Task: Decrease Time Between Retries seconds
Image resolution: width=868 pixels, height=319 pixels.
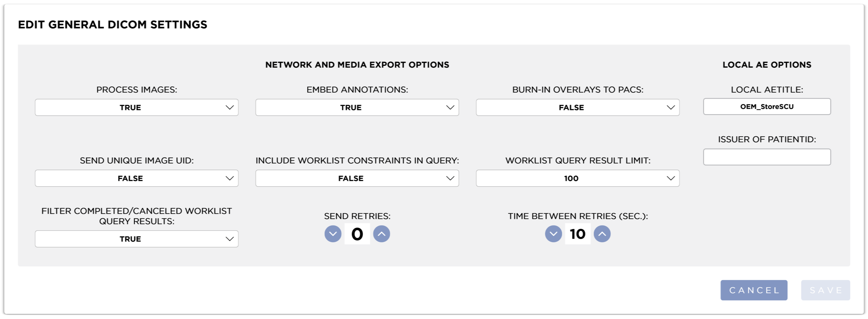Action: click(553, 234)
